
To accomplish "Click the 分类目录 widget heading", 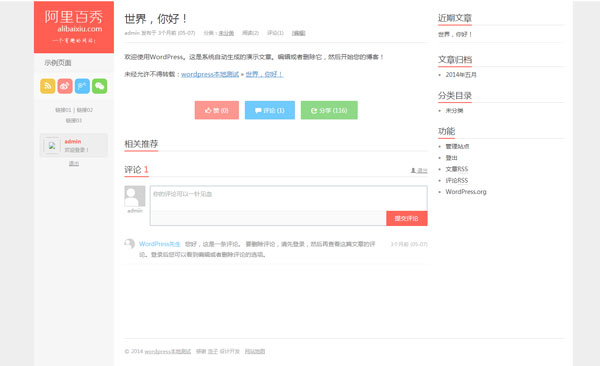I will click(x=455, y=96).
